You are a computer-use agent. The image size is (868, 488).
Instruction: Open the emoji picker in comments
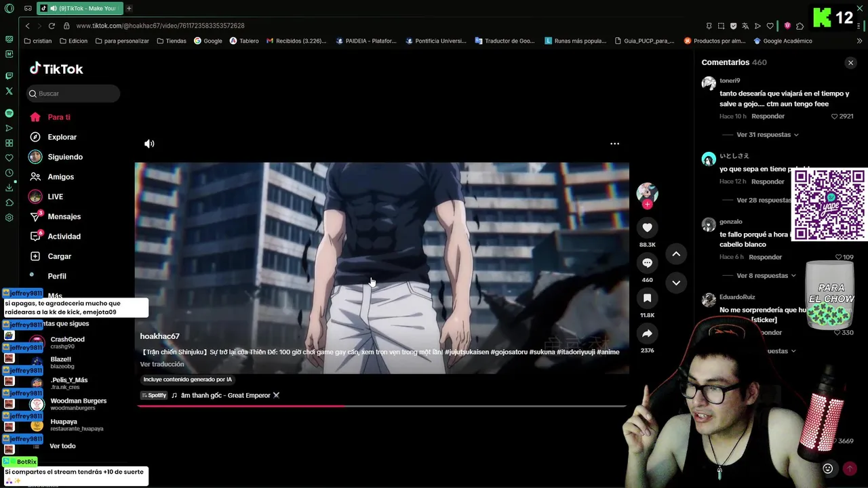[x=827, y=468]
